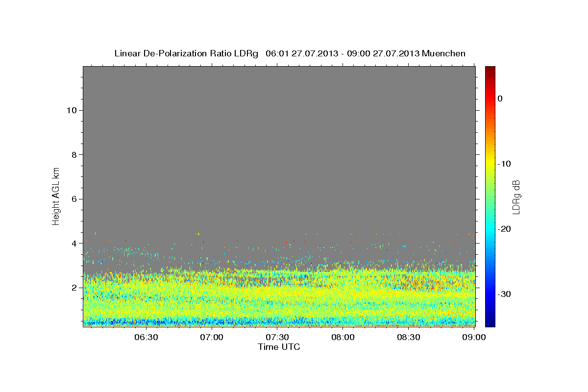Click the 'Height AGL km' axis label

[56, 196]
